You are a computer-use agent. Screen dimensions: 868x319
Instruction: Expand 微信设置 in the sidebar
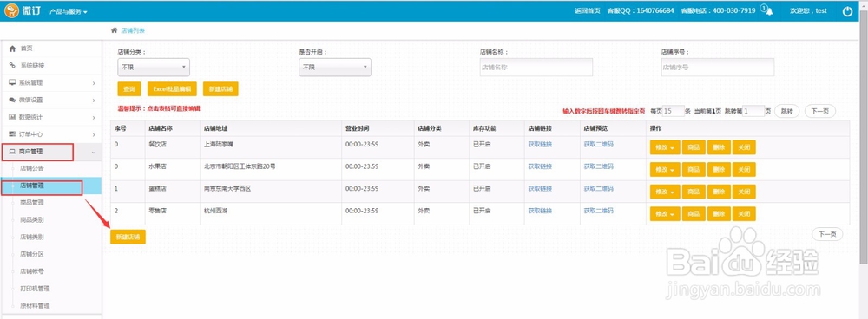[x=51, y=100]
